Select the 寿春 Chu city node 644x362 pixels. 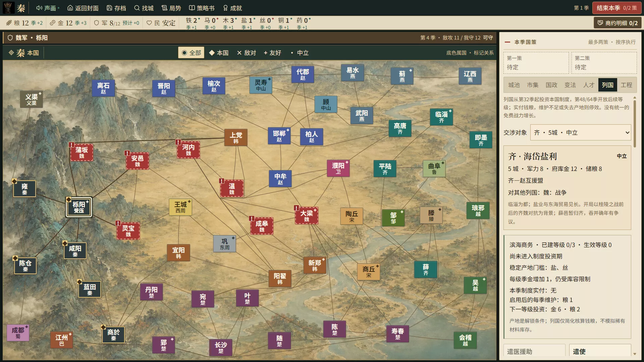point(397,334)
